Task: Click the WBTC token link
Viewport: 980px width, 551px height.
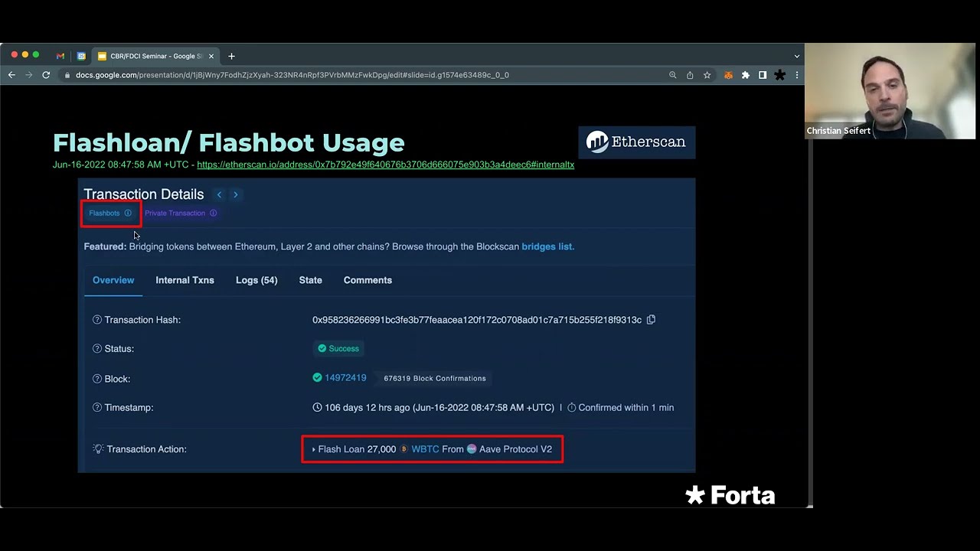Action: pyautogui.click(x=425, y=449)
